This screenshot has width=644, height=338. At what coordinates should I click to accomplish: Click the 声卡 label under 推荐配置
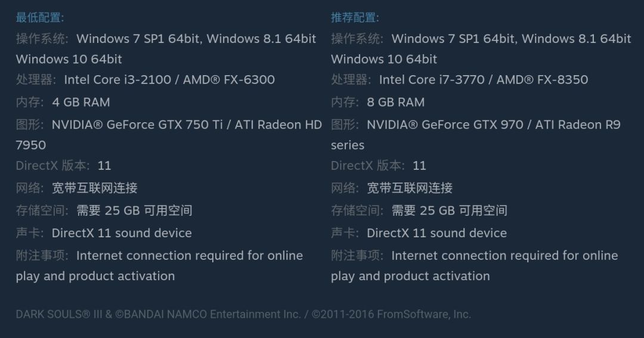tap(345, 233)
